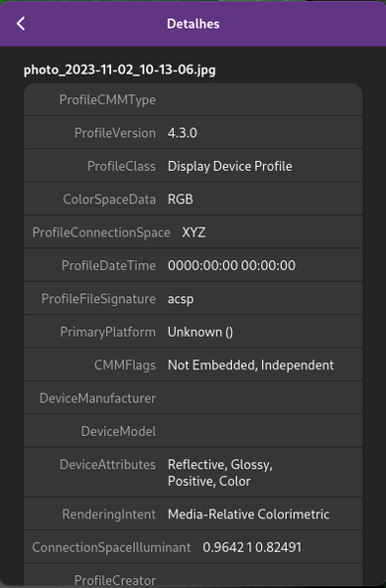Image resolution: width=386 pixels, height=588 pixels.
Task: Click the ProfileConnectionSpace XYZ row
Action: 193,232
